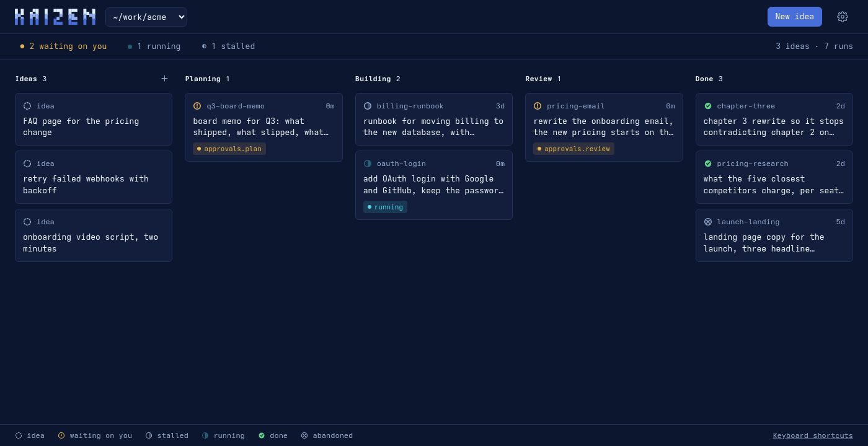The height and width of the screenshot is (446, 868).
Task: Click the running badge on oauth-login card
Action: tap(385, 207)
